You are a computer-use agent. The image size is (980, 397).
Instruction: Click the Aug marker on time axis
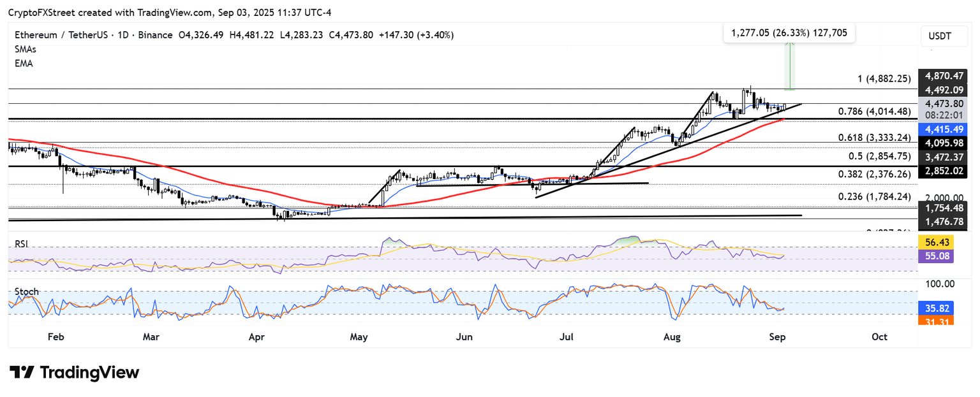point(671,336)
